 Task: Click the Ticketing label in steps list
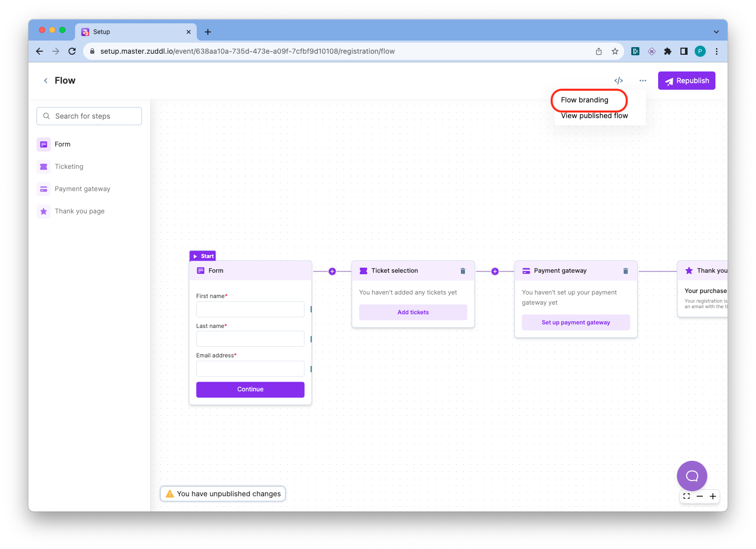(x=69, y=167)
